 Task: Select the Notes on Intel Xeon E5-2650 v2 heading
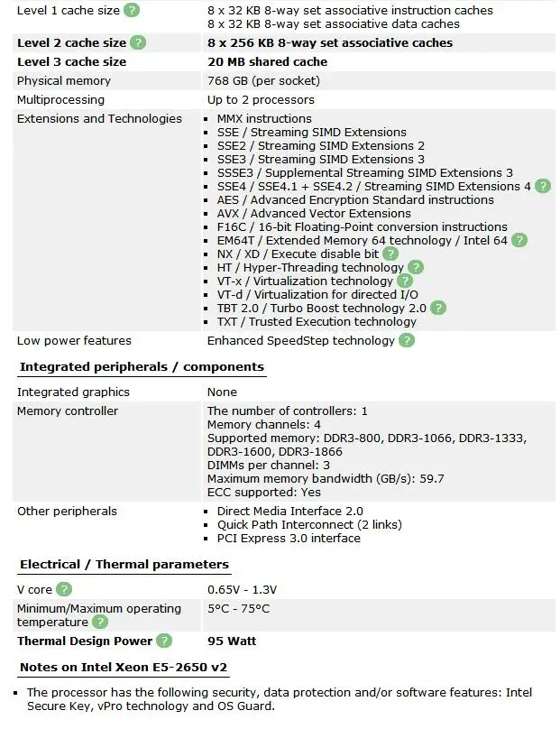pyautogui.click(x=124, y=668)
